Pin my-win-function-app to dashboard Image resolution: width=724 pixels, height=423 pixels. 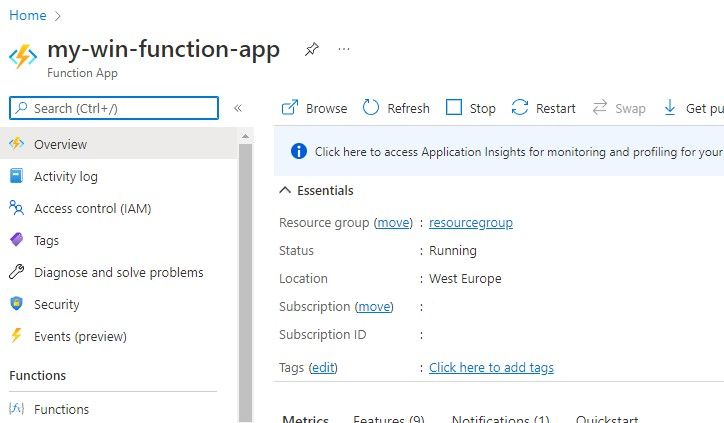click(x=312, y=49)
